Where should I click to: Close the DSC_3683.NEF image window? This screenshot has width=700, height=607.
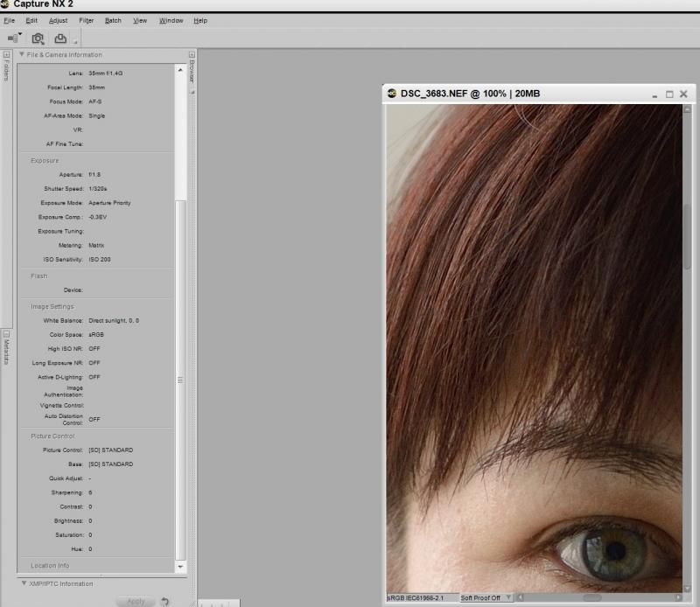pyautogui.click(x=683, y=94)
